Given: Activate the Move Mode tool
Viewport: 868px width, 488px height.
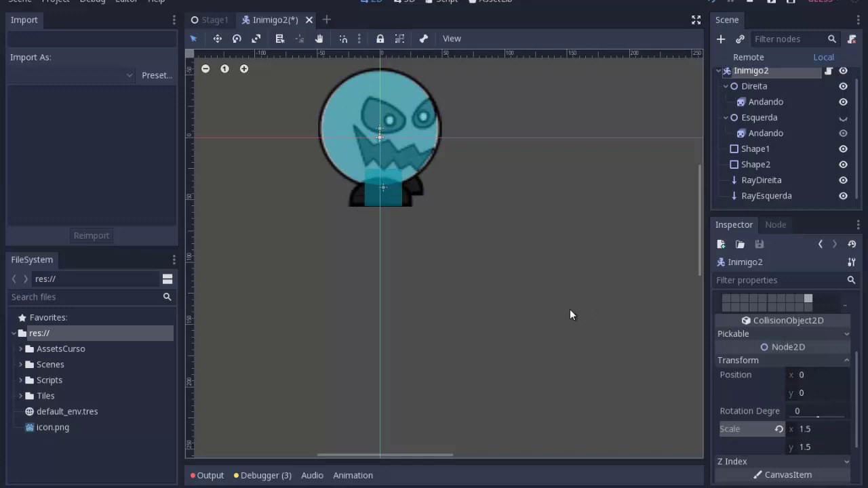Looking at the screenshot, I should (x=218, y=39).
